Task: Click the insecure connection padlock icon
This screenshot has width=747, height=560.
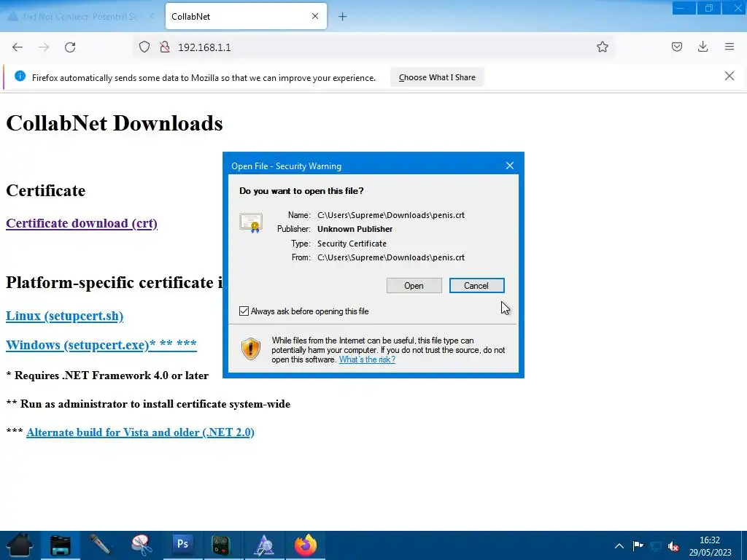Action: tap(165, 47)
